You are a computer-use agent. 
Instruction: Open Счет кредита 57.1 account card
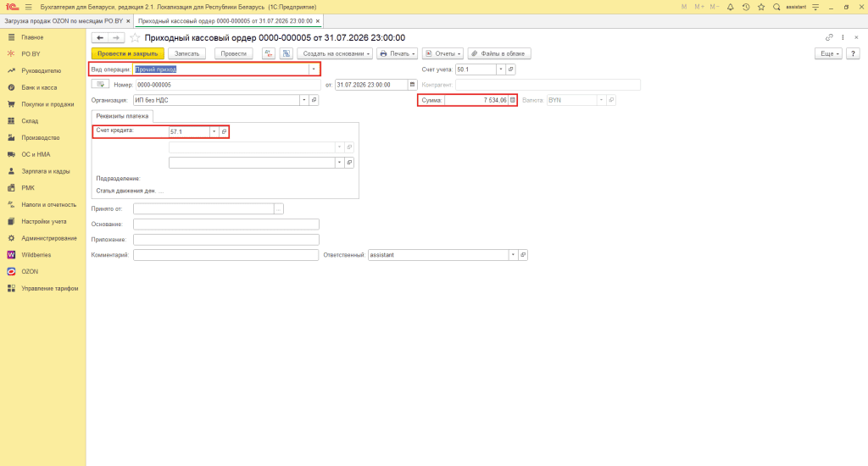tap(224, 131)
